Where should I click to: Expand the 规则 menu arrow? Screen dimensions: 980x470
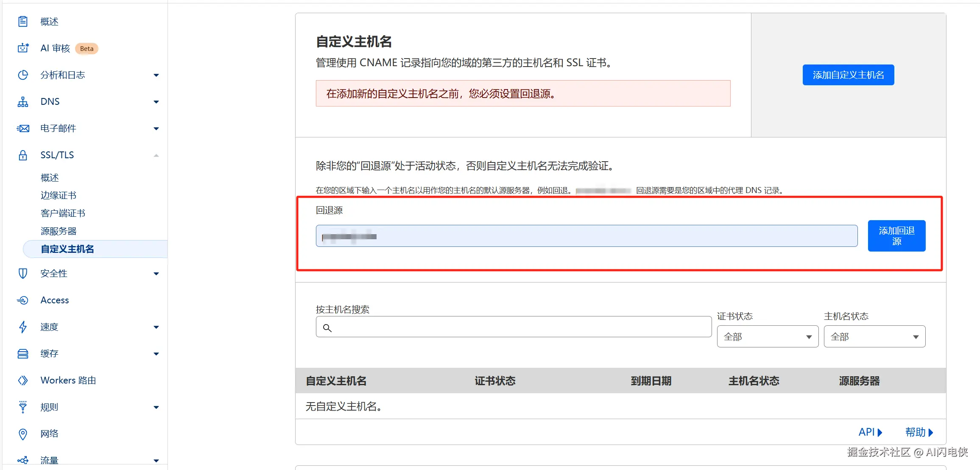(x=156, y=407)
